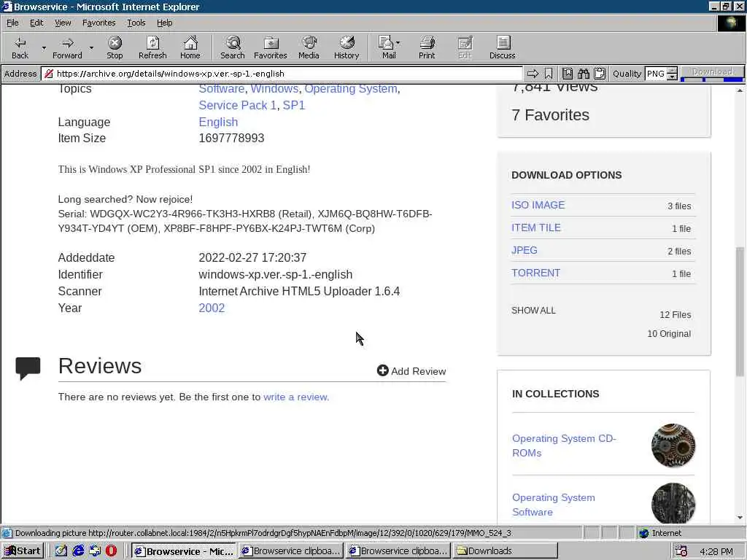Click the Discuss toolbar button
Image resolution: width=747 pixels, height=560 pixels.
point(502,47)
